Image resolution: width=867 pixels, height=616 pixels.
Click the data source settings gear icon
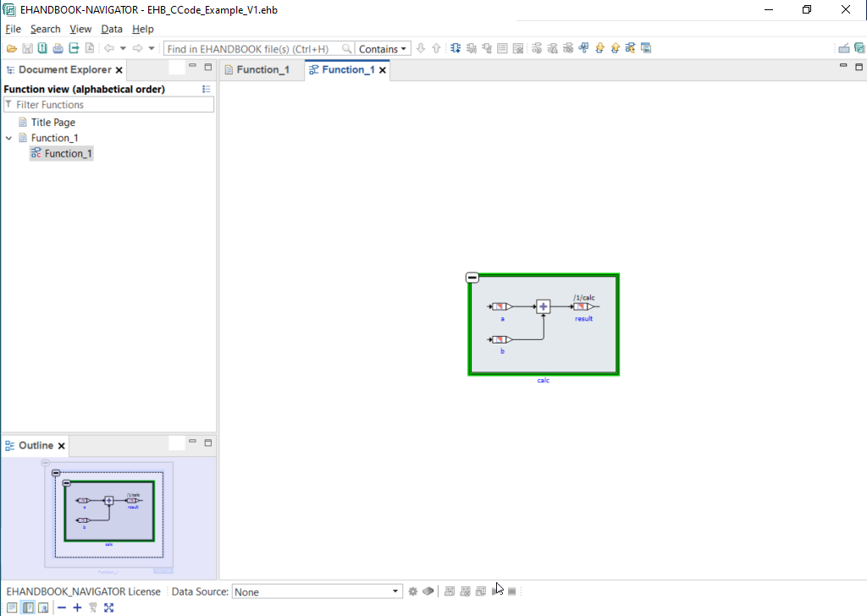[413, 591]
